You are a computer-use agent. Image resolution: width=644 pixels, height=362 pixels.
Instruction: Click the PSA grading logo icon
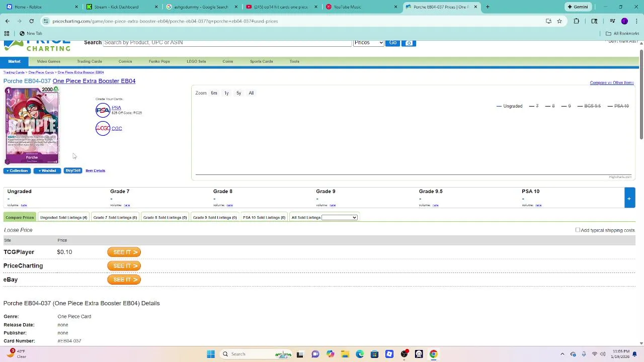[x=103, y=110]
